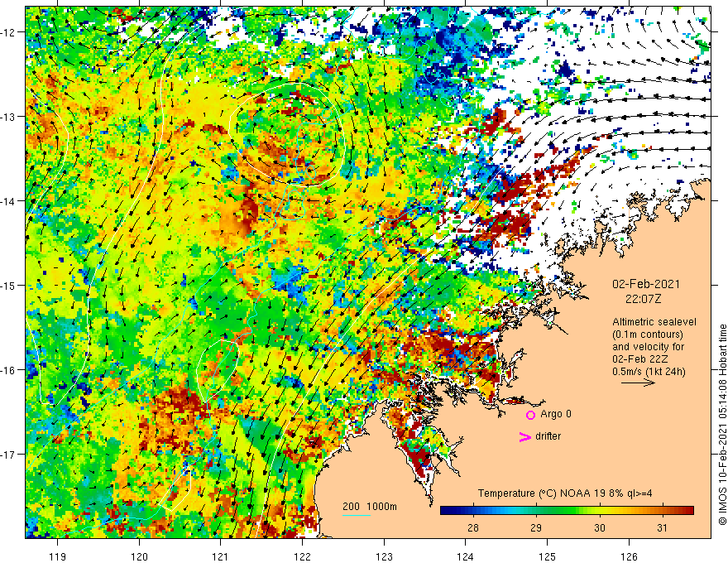Click the 'Altimetric sealevel' caption text
Viewport: 728px width, 563px height.
click(x=654, y=322)
